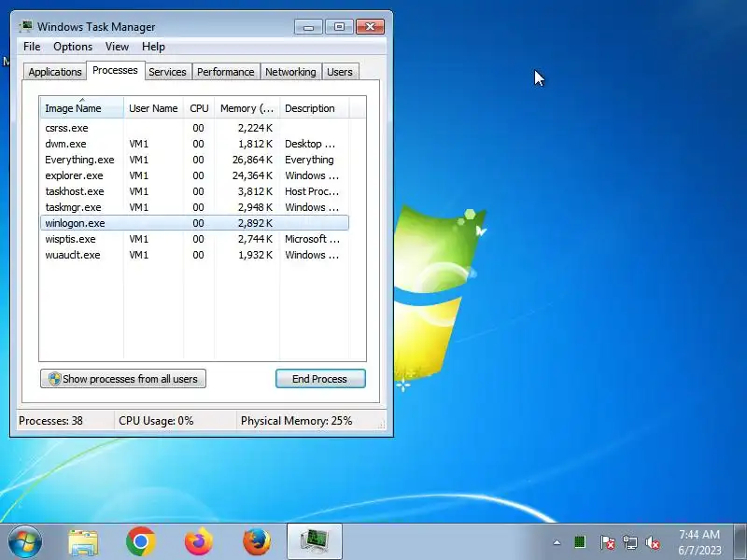This screenshot has width=747, height=560.
Task: Select the explorer.exe process
Action: click(x=195, y=175)
